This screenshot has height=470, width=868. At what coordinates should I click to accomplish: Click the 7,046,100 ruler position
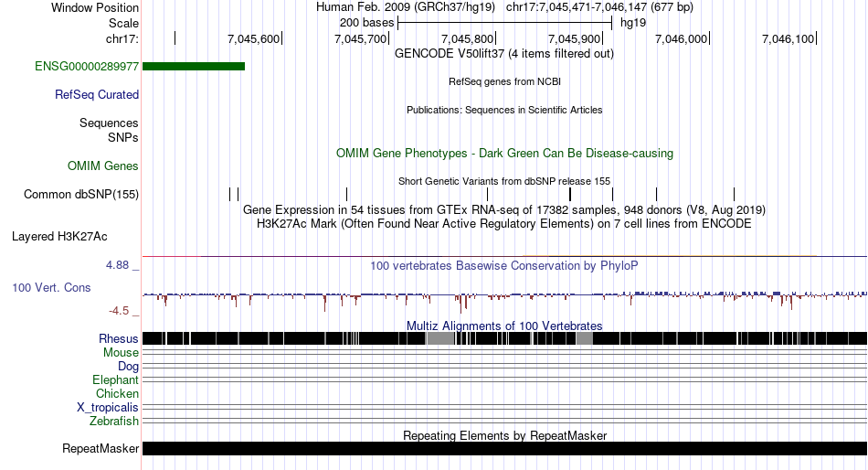click(x=788, y=38)
